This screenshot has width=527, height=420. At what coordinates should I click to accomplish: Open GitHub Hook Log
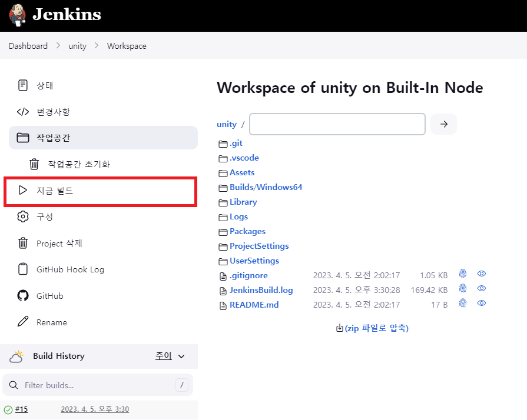70,269
